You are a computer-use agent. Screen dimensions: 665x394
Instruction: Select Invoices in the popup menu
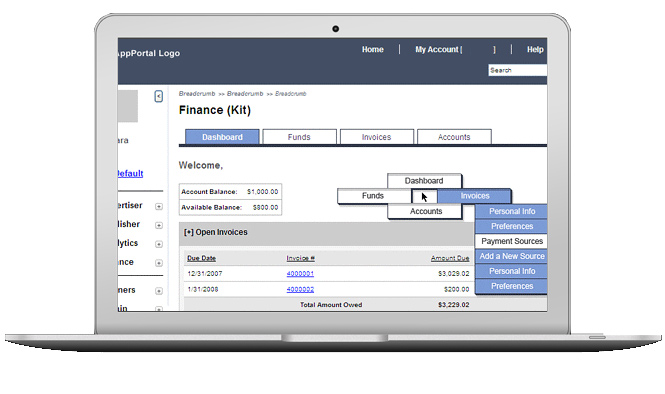click(475, 196)
